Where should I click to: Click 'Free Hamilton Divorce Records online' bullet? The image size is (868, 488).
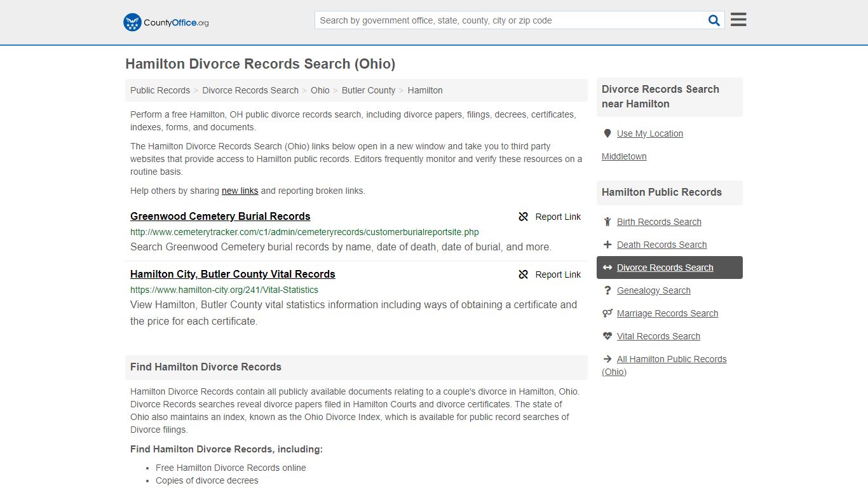pos(231,468)
